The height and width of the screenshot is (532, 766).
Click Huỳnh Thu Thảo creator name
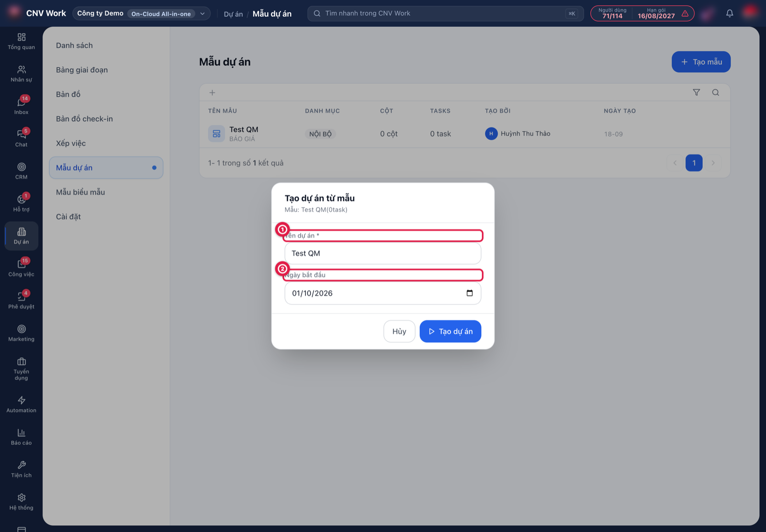tap(525, 134)
